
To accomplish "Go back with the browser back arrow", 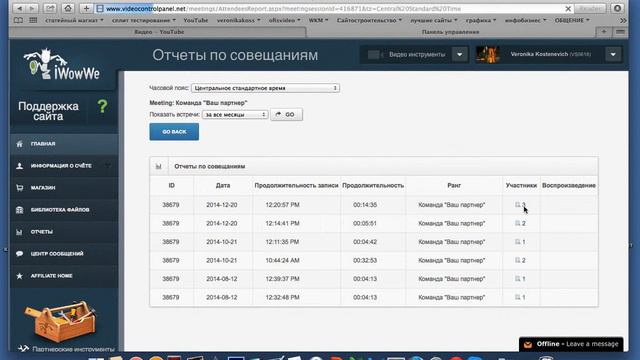I will (x=19, y=8).
